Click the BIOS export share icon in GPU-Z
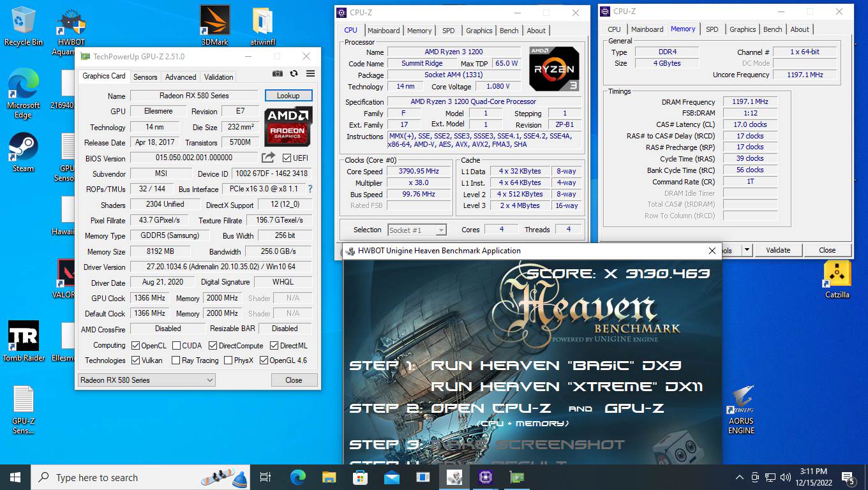Screen dimensions: 868x490 coord(268,158)
